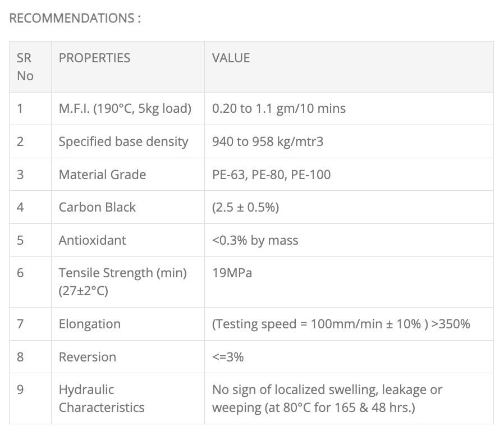Click the PROPERTIES column header

pyautogui.click(x=94, y=58)
